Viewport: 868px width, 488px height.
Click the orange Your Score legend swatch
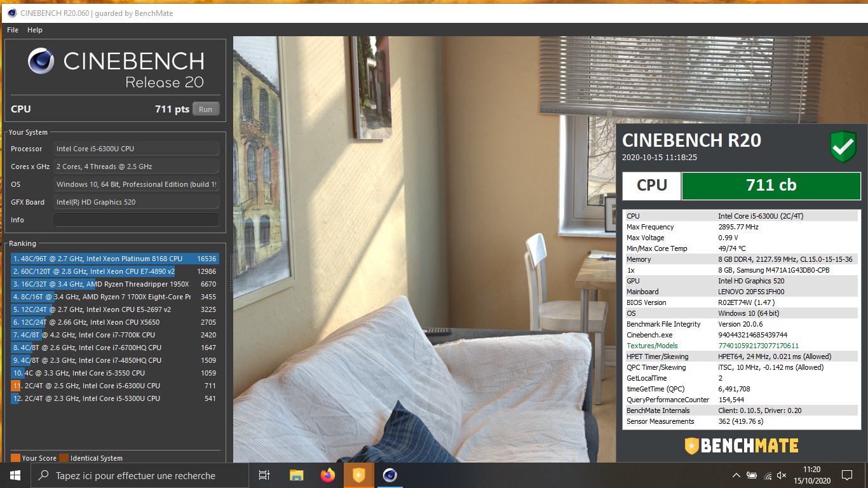[15, 458]
